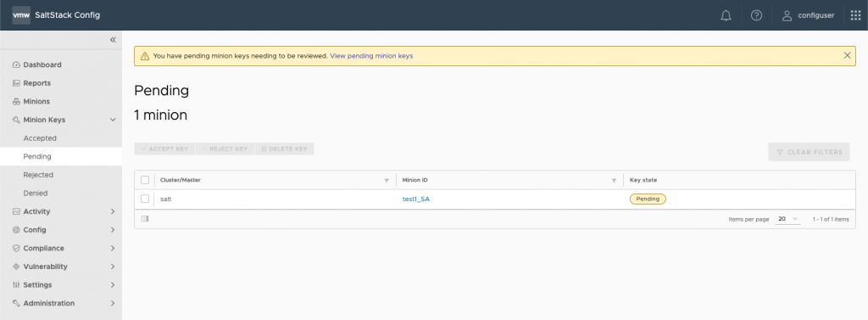Click the Accept Key button

click(164, 149)
